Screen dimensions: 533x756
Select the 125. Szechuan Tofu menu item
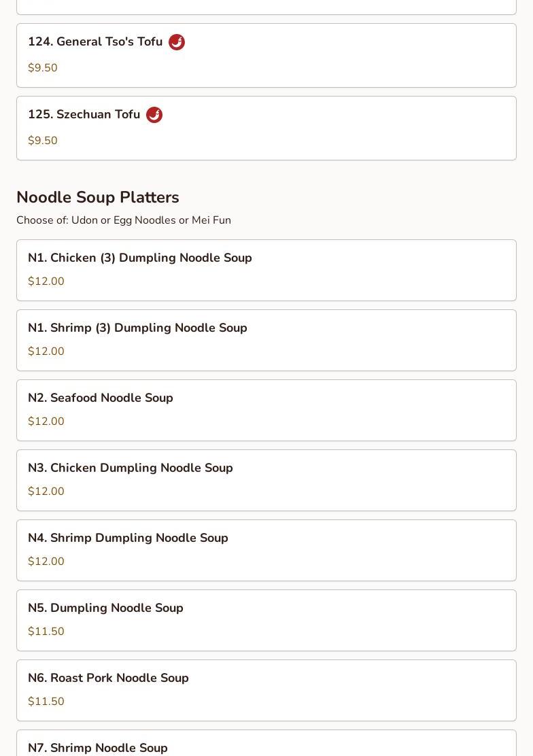(84, 115)
